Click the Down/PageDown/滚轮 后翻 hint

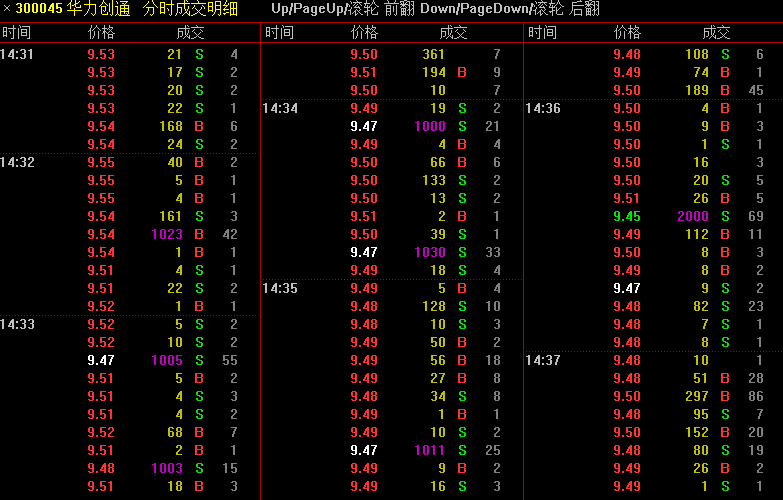tap(510, 8)
